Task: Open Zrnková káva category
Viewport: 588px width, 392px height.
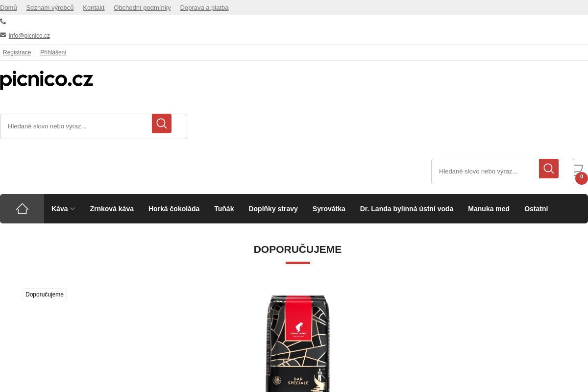Action: click(112, 209)
